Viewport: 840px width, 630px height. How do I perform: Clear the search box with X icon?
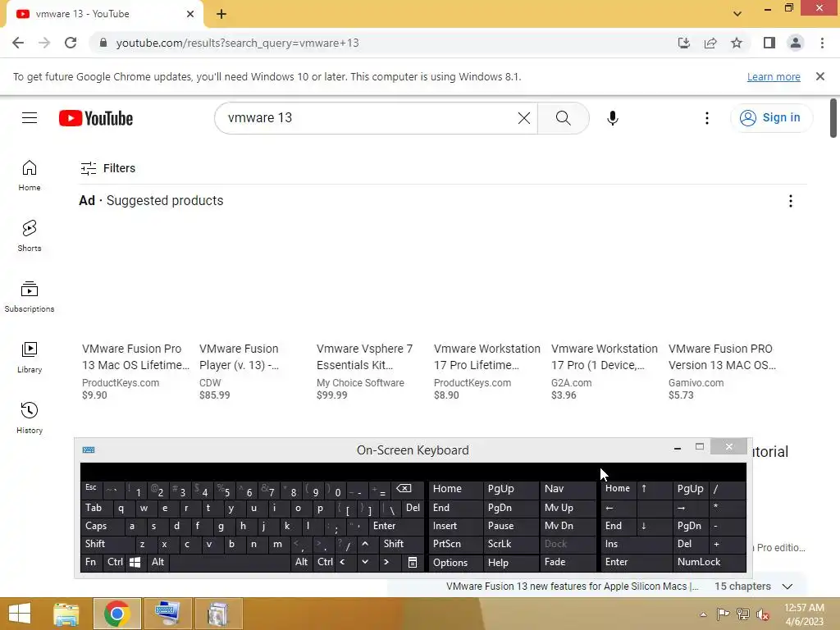coord(524,118)
